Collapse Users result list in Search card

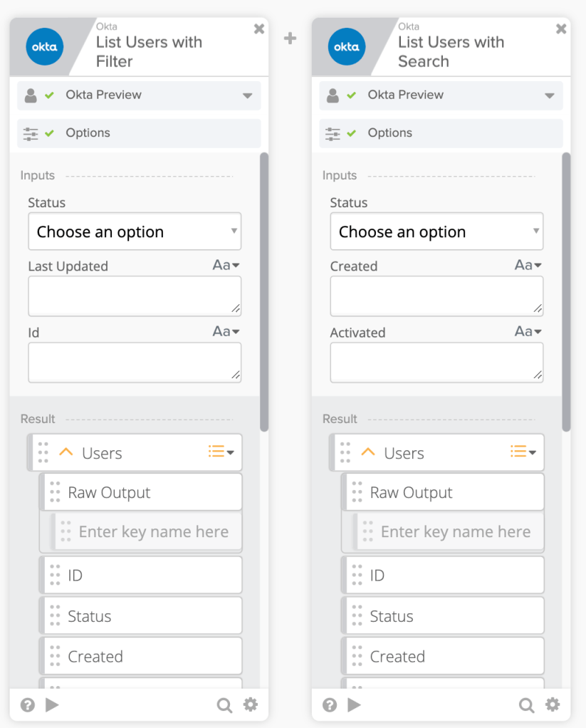(368, 452)
